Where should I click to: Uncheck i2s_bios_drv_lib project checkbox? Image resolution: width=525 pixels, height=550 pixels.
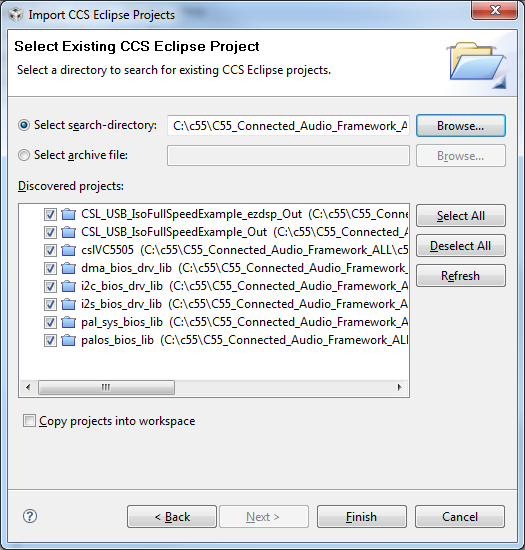(x=50, y=304)
